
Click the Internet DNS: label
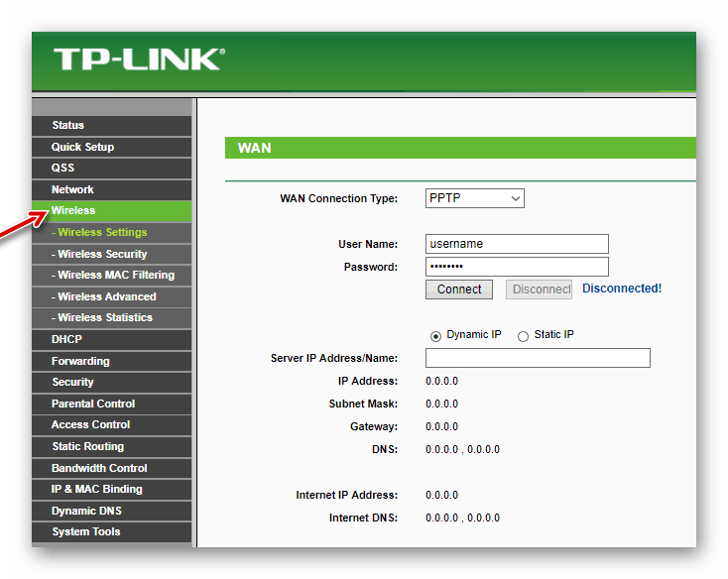(x=364, y=519)
